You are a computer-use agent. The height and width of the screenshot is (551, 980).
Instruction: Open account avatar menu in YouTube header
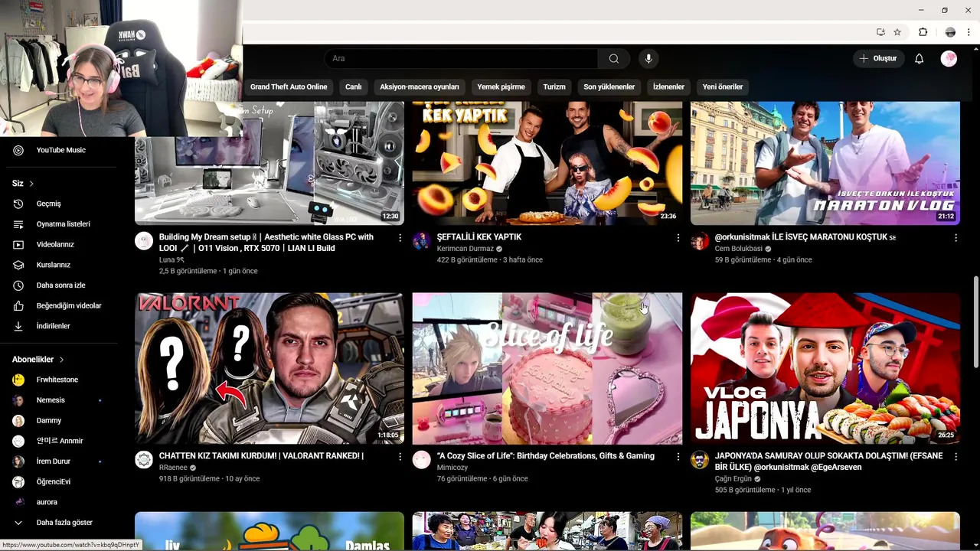[949, 59]
